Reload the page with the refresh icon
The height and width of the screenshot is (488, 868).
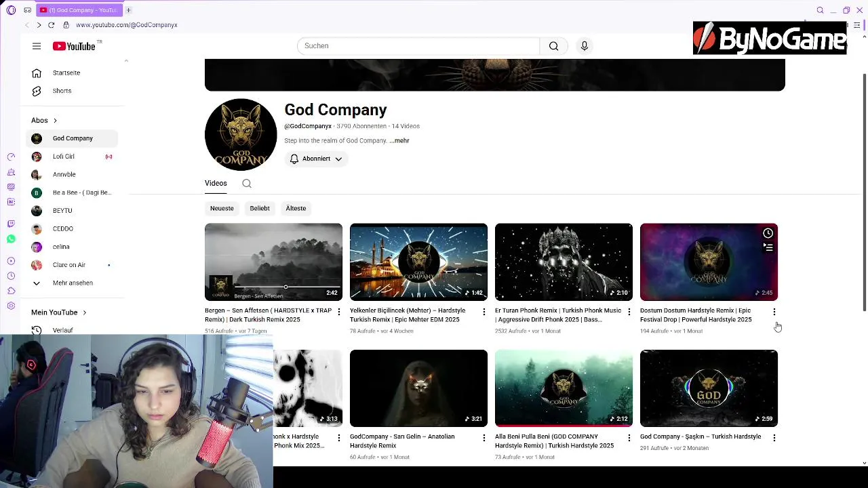51,25
